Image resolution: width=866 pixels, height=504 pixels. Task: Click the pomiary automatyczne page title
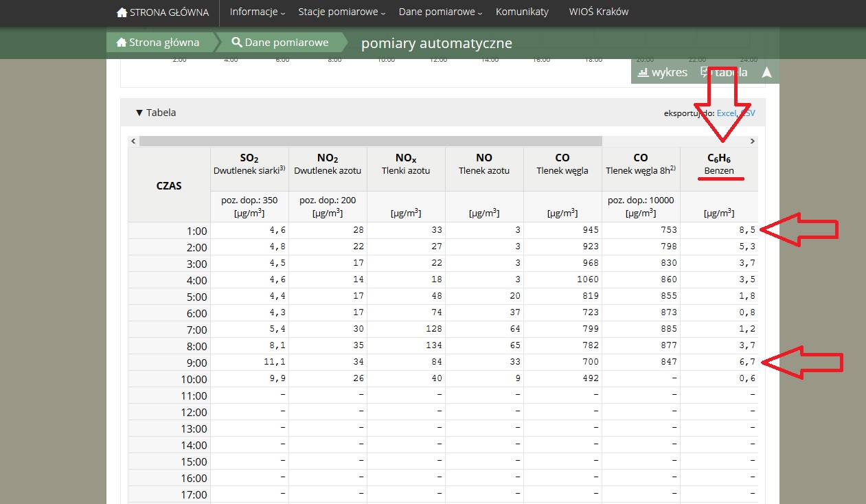point(437,43)
